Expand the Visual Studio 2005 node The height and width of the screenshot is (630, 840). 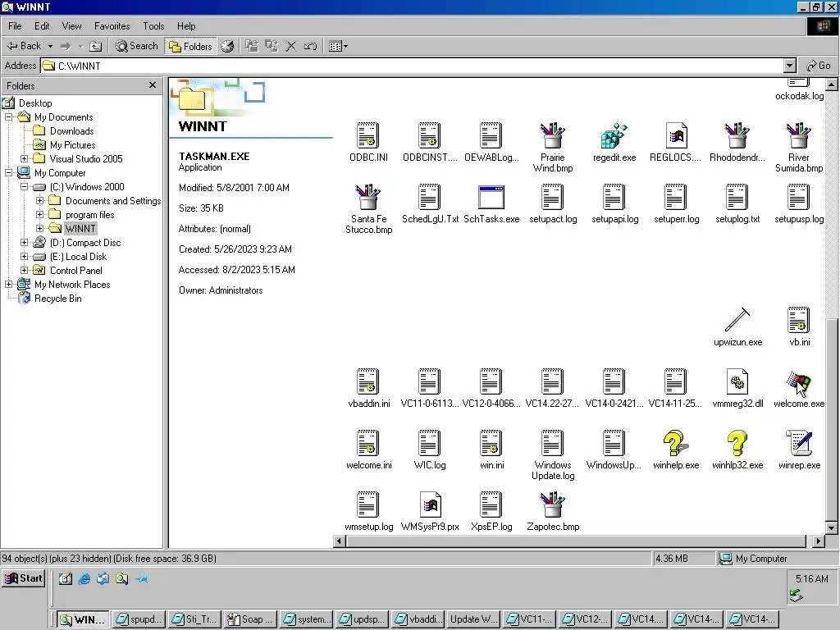[24, 158]
